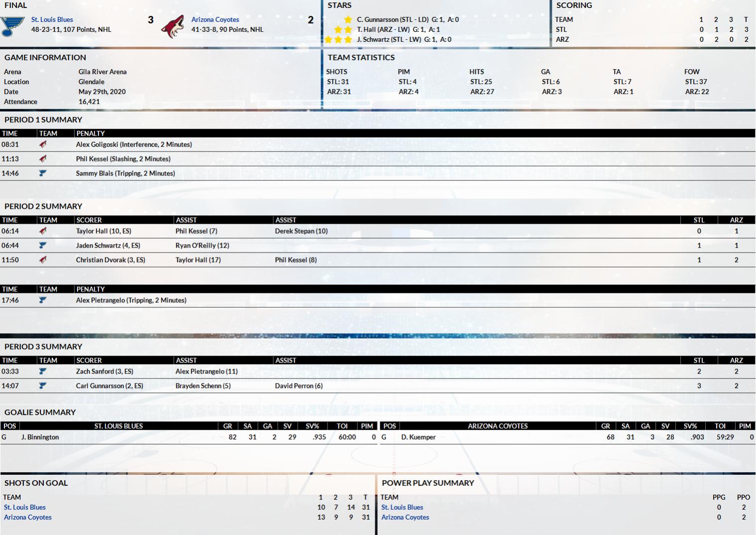This screenshot has width=756, height=535.
Task: Click Coyotes icon in Alex Goligoski penalty row
Action: [x=43, y=144]
